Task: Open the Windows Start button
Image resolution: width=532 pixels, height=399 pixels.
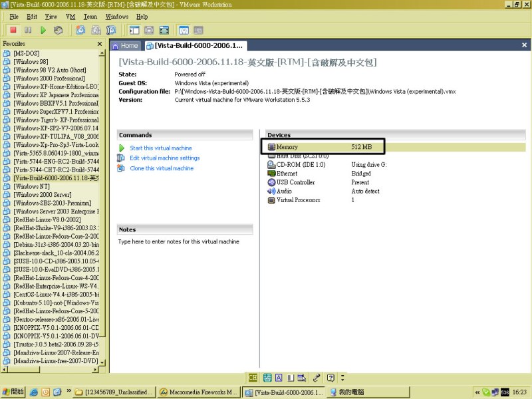Action: click(x=13, y=392)
